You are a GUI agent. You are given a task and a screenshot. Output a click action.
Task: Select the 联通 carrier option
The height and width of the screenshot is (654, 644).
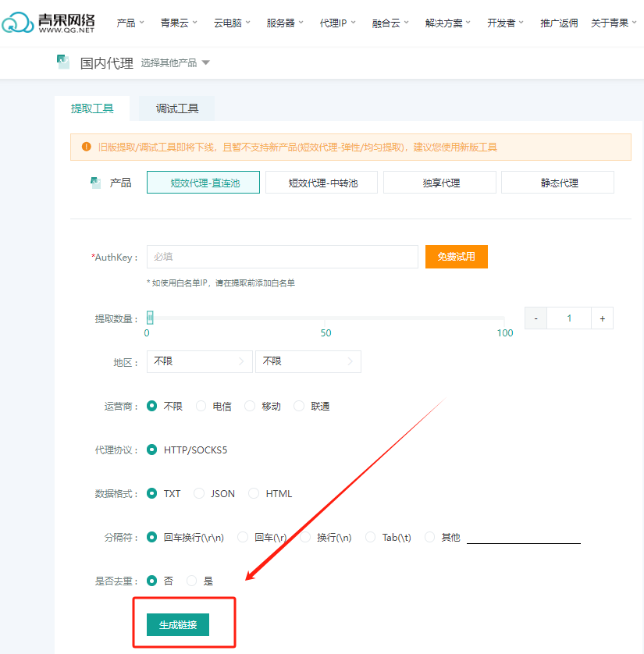[x=299, y=406]
